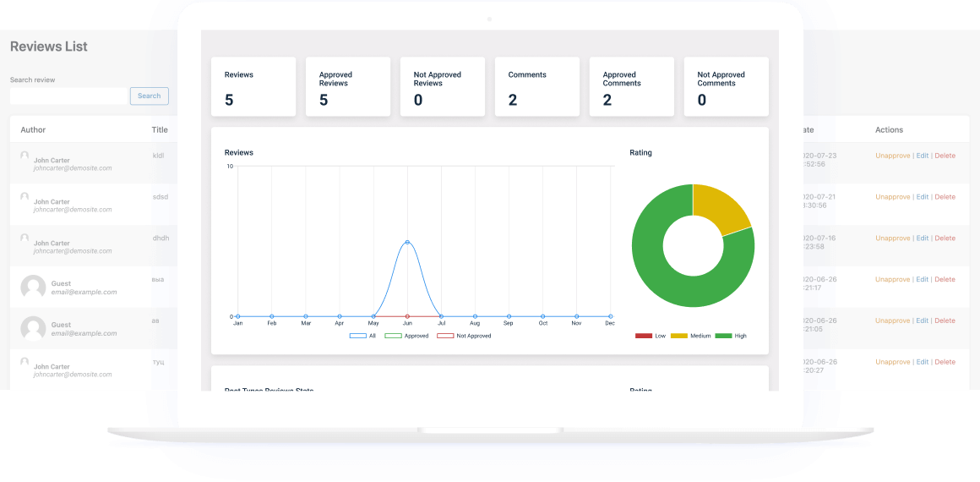
Task: Click the Approved Reviews stat card
Action: click(348, 86)
